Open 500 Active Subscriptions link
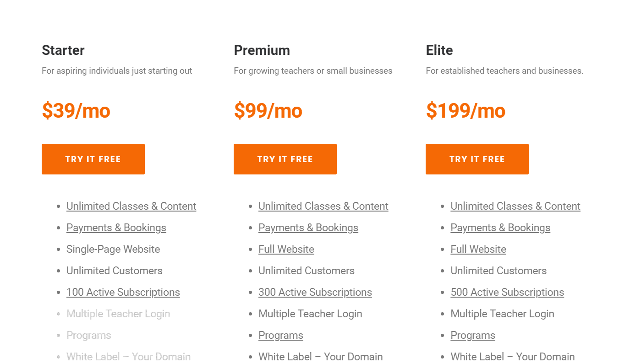Image resolution: width=641 pixels, height=364 pixels. point(507,292)
